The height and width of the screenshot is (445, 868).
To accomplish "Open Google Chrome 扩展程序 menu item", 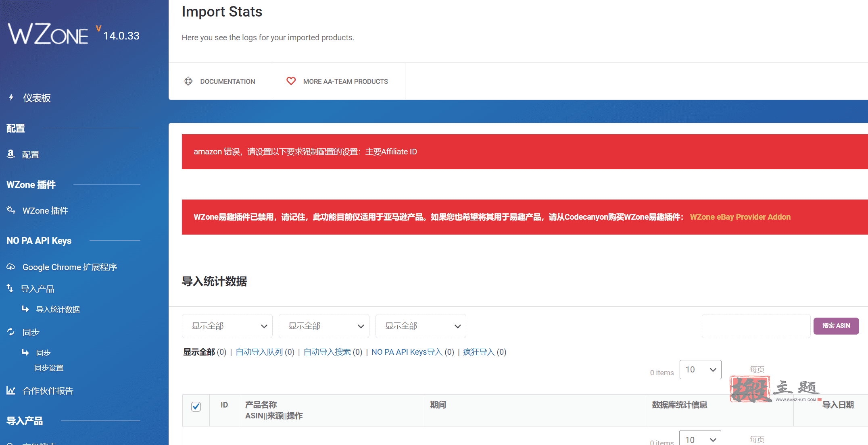I will tap(70, 267).
